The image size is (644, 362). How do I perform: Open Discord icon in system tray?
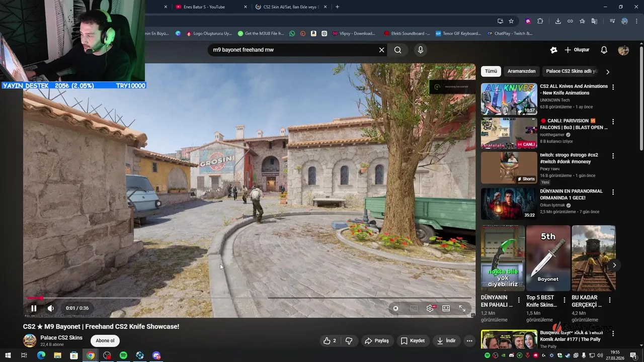512,355
